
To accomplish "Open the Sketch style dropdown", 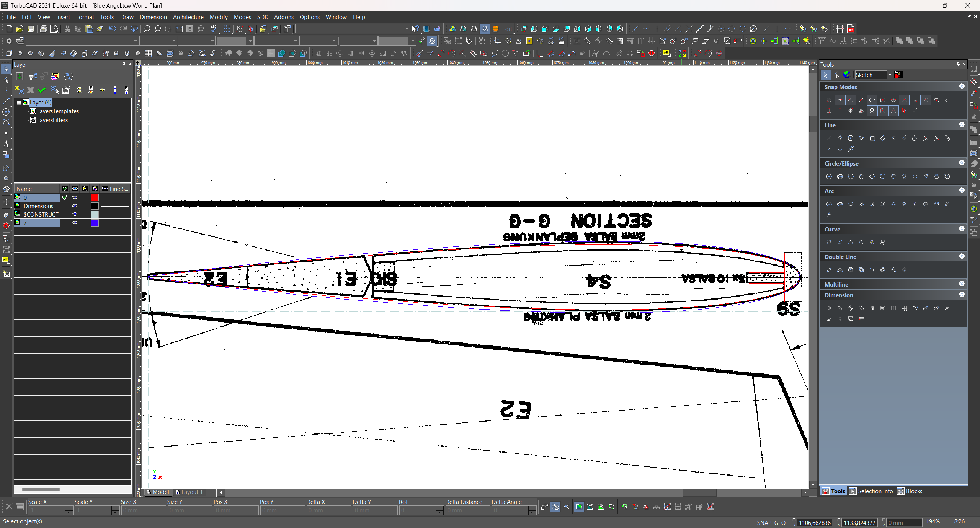I will point(889,75).
